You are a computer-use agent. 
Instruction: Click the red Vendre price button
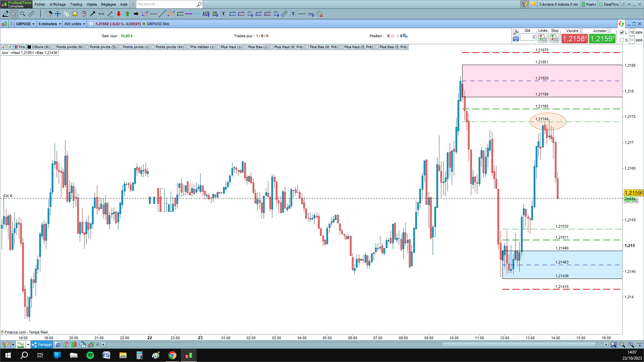pyautogui.click(x=575, y=39)
